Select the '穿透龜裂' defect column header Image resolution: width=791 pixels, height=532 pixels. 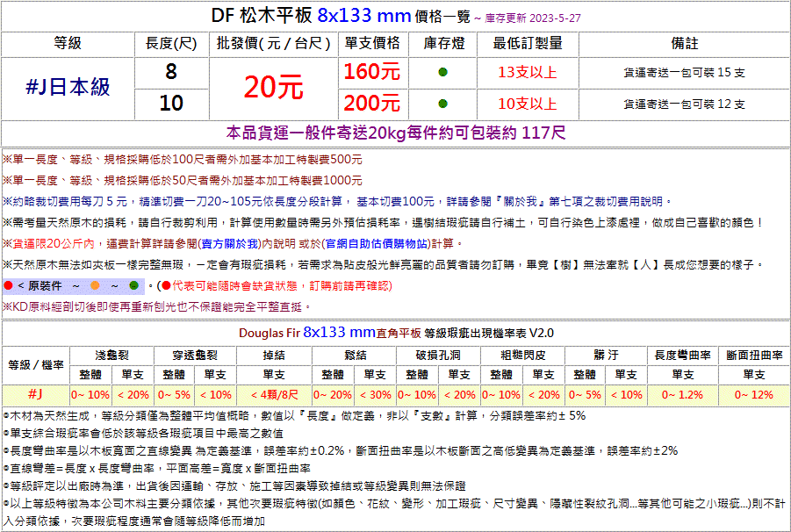coord(195,356)
